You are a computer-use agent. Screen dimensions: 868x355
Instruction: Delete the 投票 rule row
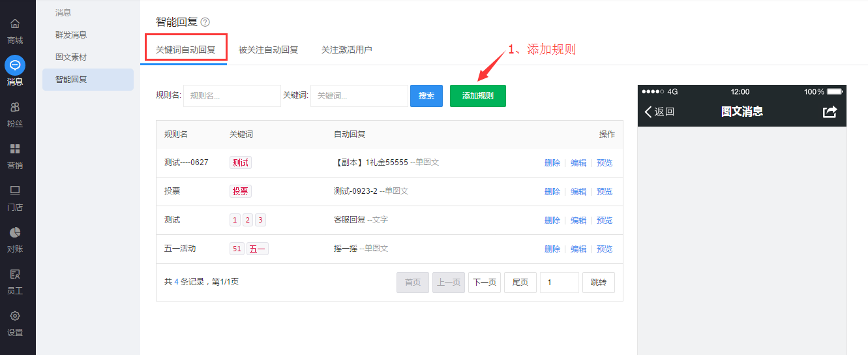552,192
